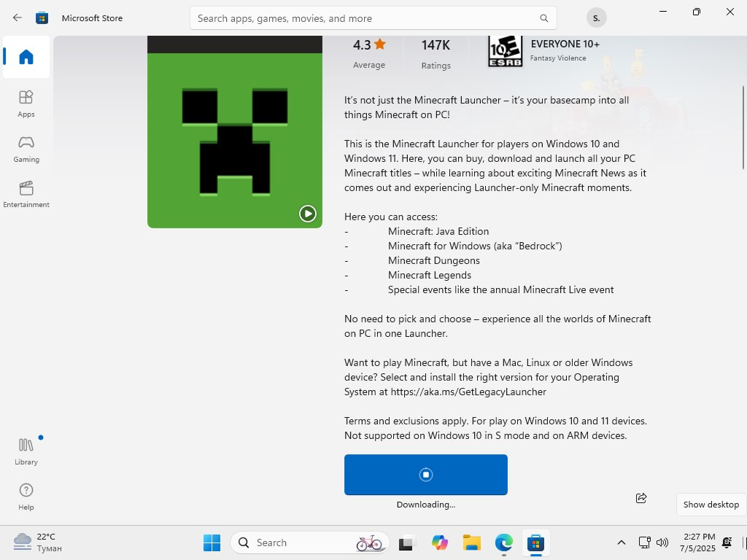The image size is (747, 560).
Task: Open the user profile avatar
Action: tap(597, 18)
